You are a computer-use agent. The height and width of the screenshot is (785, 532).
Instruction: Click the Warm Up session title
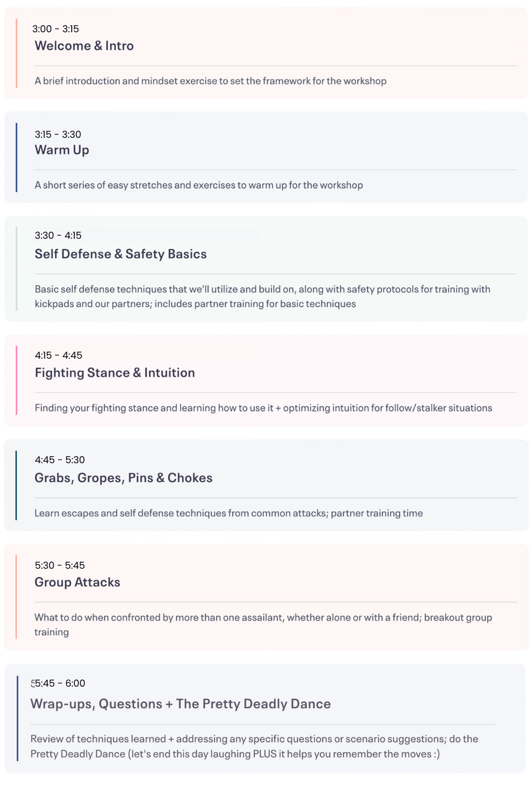point(62,150)
